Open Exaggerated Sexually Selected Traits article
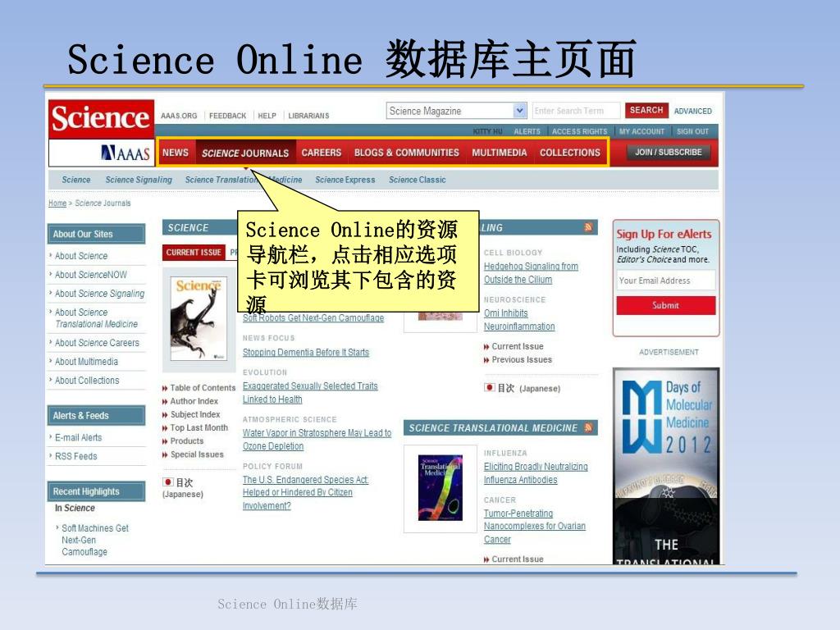The width and height of the screenshot is (840, 630). (310, 393)
